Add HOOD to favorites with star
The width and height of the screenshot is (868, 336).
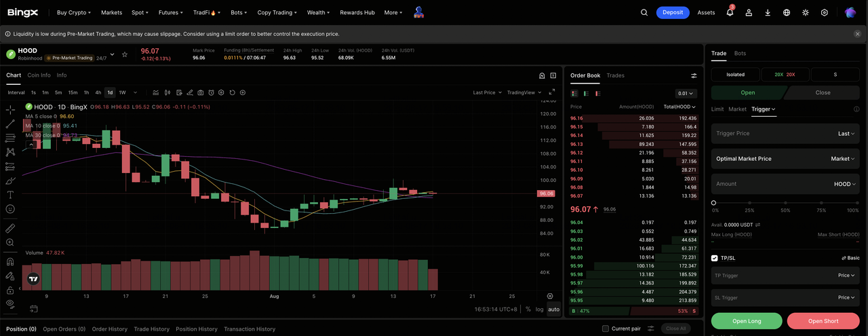pos(124,54)
